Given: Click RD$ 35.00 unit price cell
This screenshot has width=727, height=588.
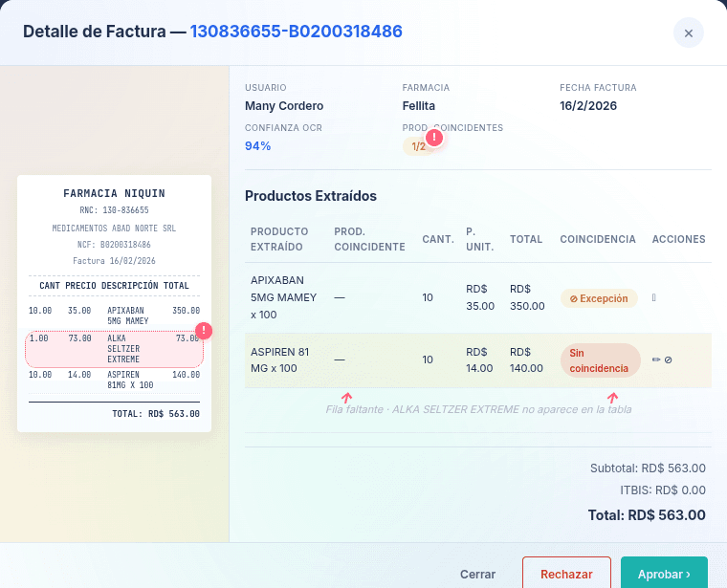Looking at the screenshot, I should [x=480, y=297].
